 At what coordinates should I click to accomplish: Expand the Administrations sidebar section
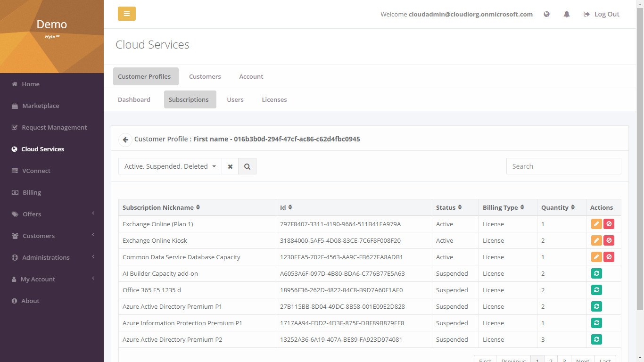pos(44,257)
